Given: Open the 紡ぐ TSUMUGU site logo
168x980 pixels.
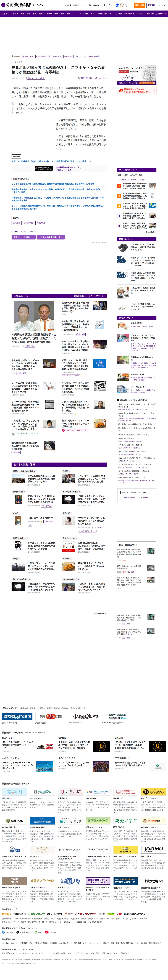Looking at the screenshot, I should click(154, 792).
